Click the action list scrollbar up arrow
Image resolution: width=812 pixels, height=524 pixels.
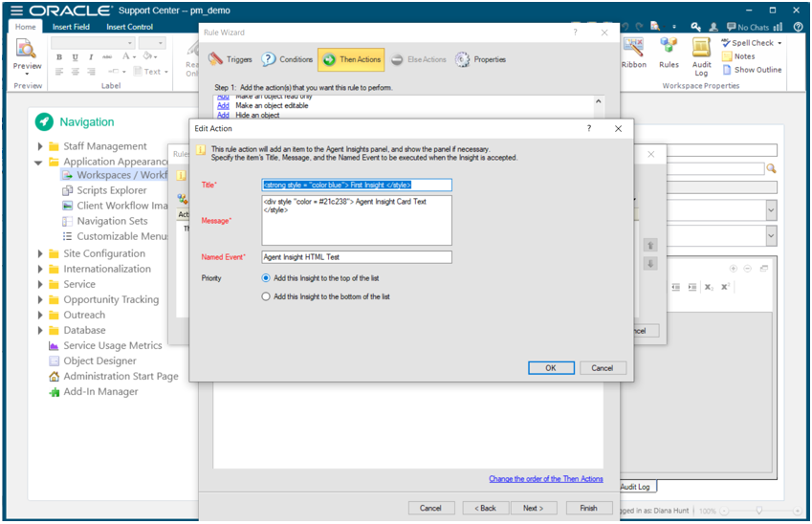coord(598,101)
